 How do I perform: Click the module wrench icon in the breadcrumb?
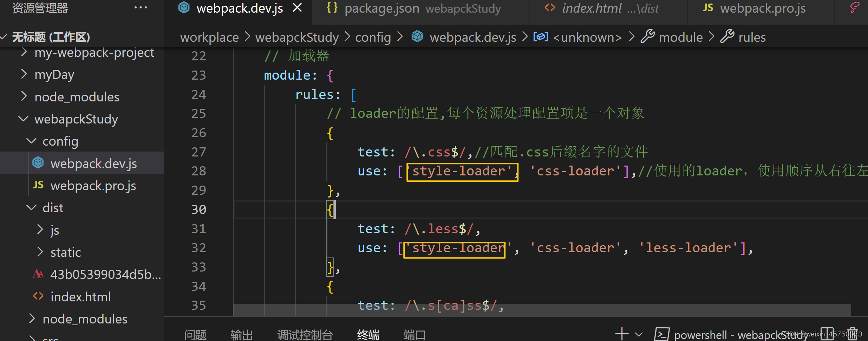pyautogui.click(x=648, y=36)
